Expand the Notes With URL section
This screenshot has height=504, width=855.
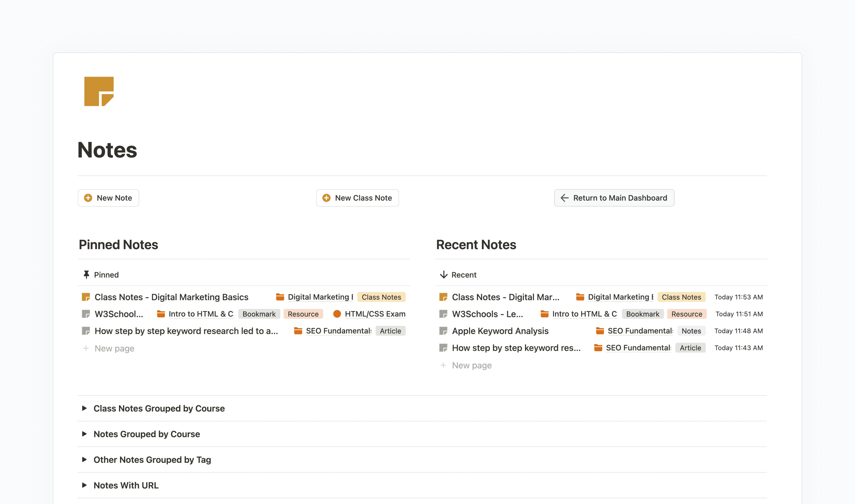(85, 485)
